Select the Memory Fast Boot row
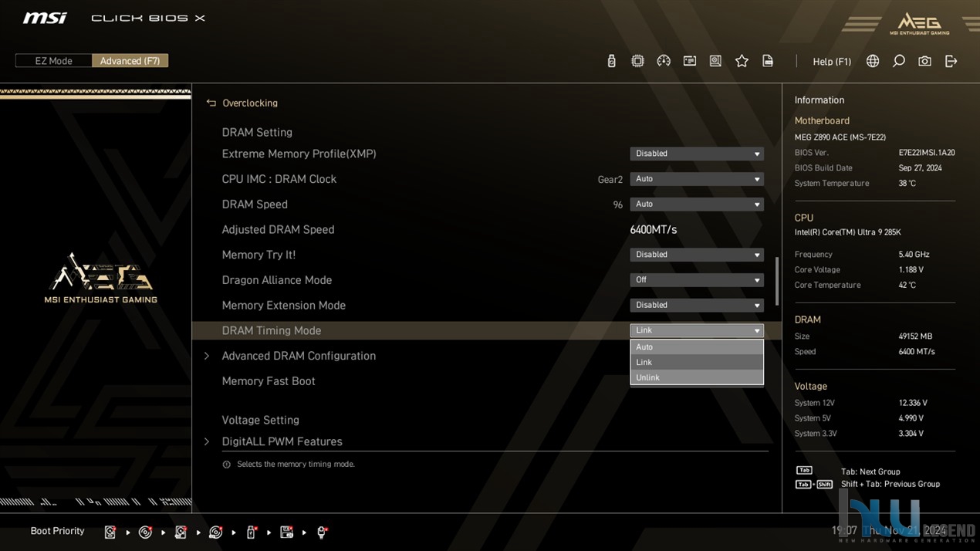This screenshot has width=980, height=551. (486, 381)
